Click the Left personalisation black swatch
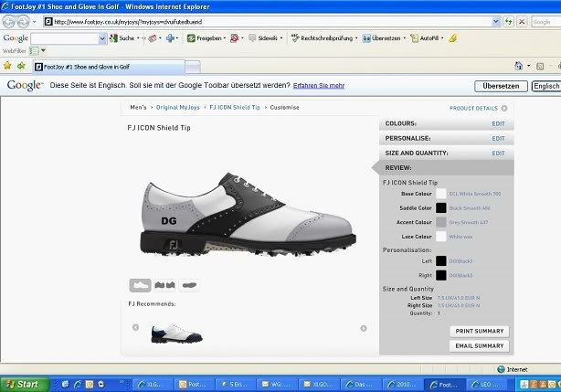Viewport: 561px width, 392px height. (440, 261)
